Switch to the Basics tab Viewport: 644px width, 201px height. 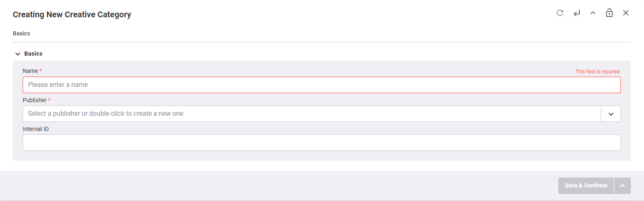21,33
